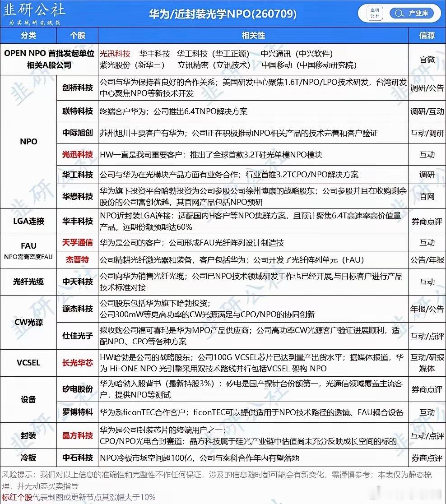Click the 晶方科技 stock cell

78,435
